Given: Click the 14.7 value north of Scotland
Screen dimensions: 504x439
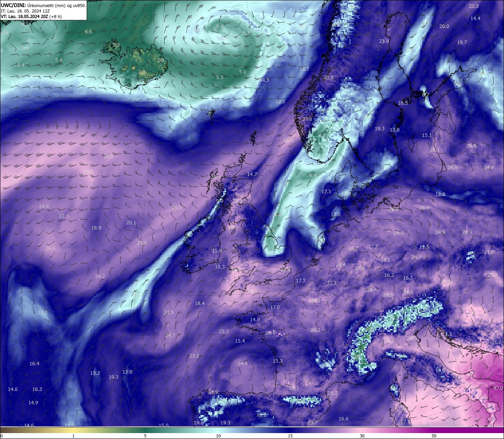Looking at the screenshot, I should [252, 174].
